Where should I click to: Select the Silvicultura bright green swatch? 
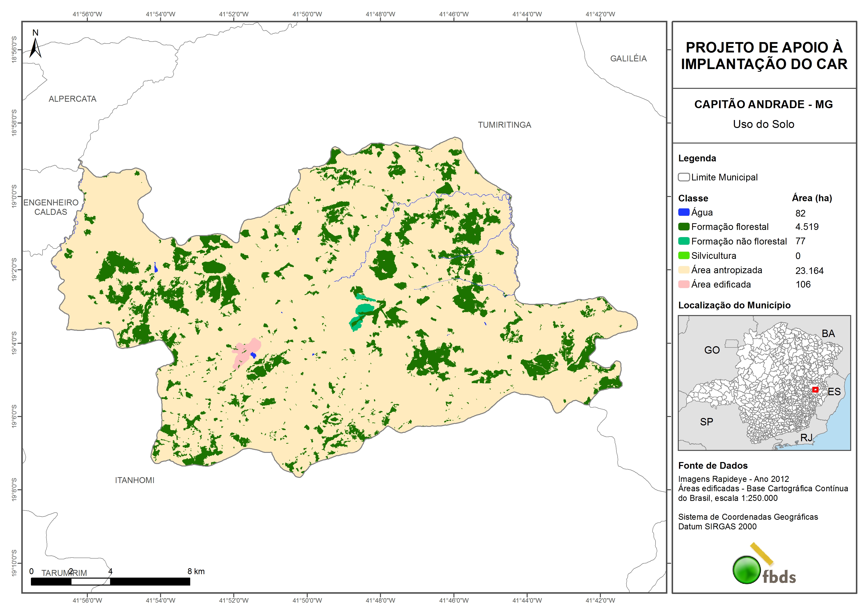(683, 256)
